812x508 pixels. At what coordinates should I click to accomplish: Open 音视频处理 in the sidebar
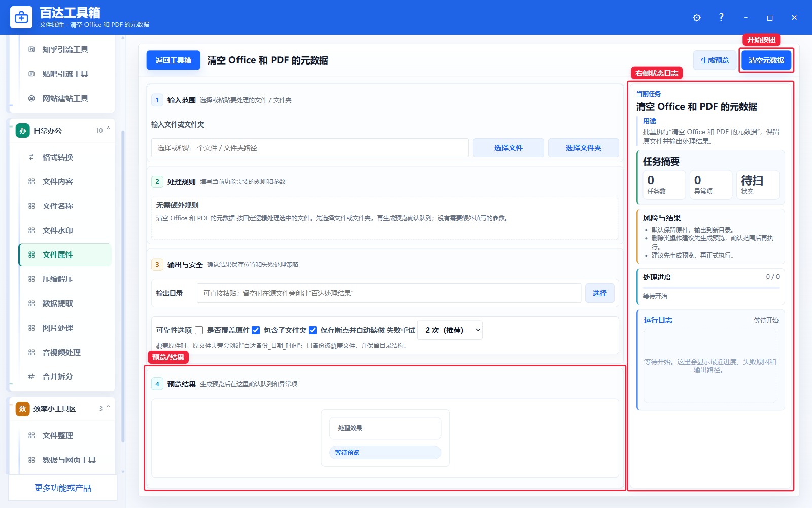pos(65,352)
